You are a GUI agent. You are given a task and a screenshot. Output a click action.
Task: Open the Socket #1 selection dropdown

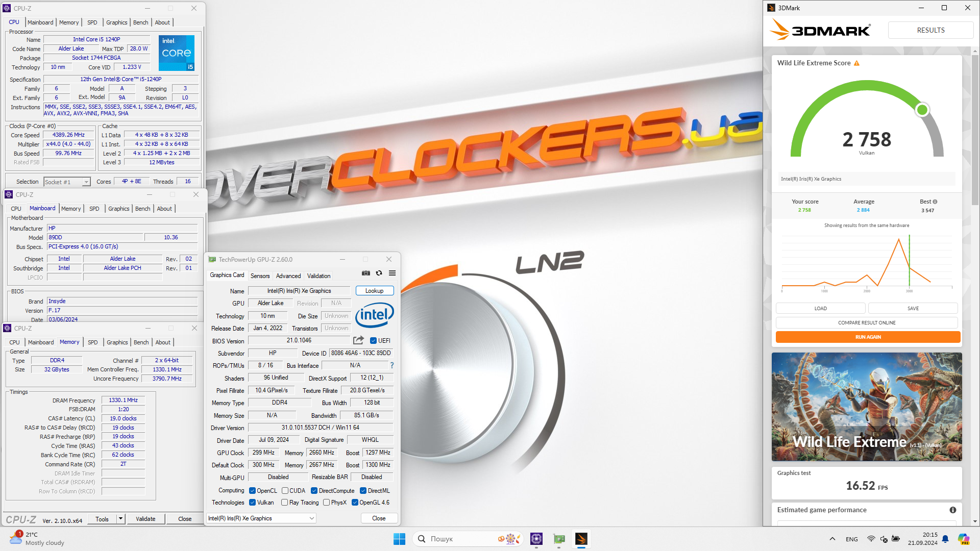67,182
